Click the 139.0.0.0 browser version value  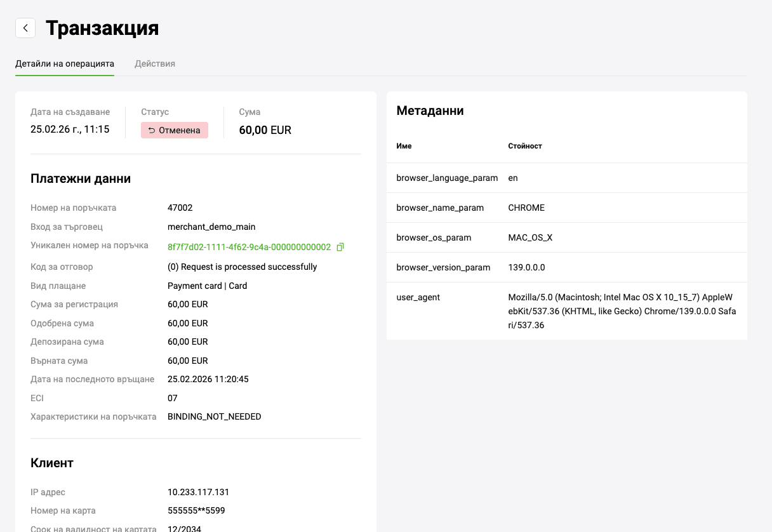click(x=526, y=267)
